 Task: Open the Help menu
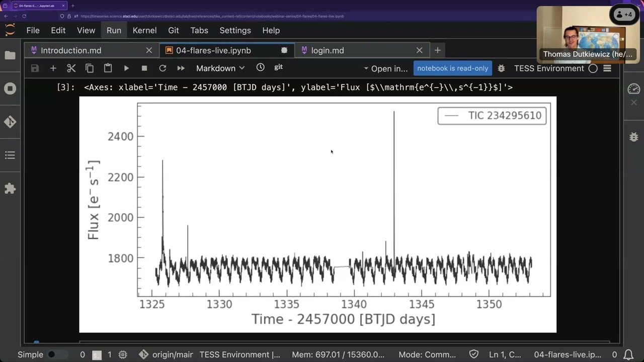click(271, 30)
